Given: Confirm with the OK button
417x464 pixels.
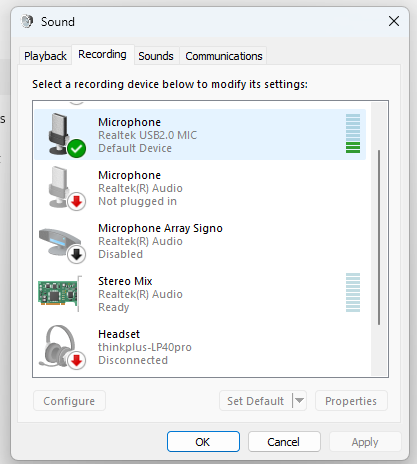Looking at the screenshot, I should [x=203, y=442].
